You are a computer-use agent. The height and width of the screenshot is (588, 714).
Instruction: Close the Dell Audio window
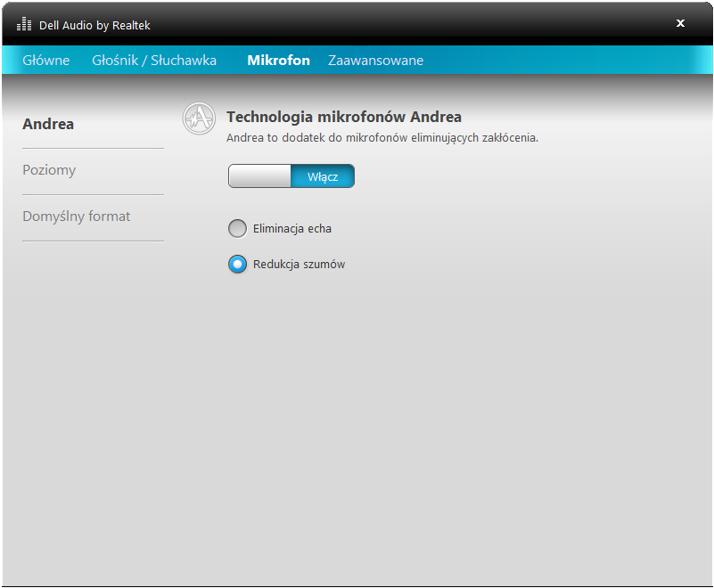click(x=680, y=23)
